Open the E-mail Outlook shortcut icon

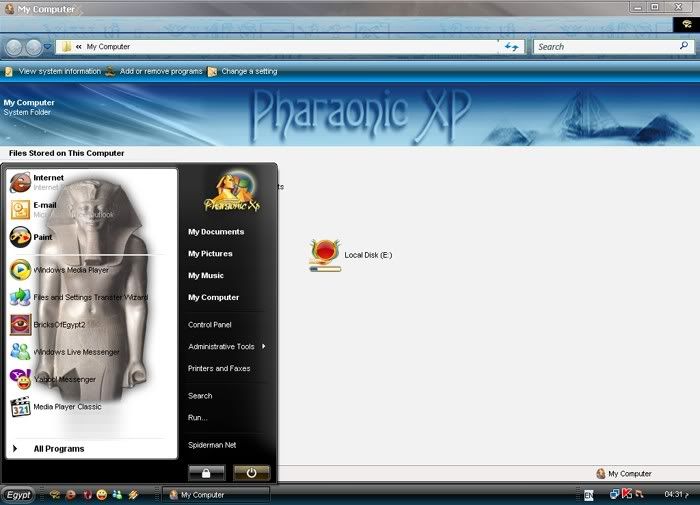tap(20, 210)
